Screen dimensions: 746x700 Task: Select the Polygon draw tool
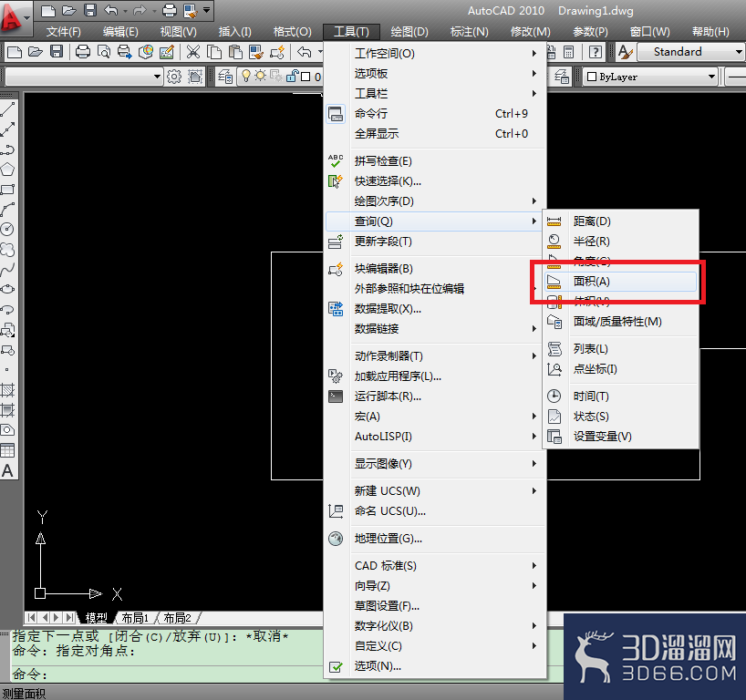coord(7,170)
